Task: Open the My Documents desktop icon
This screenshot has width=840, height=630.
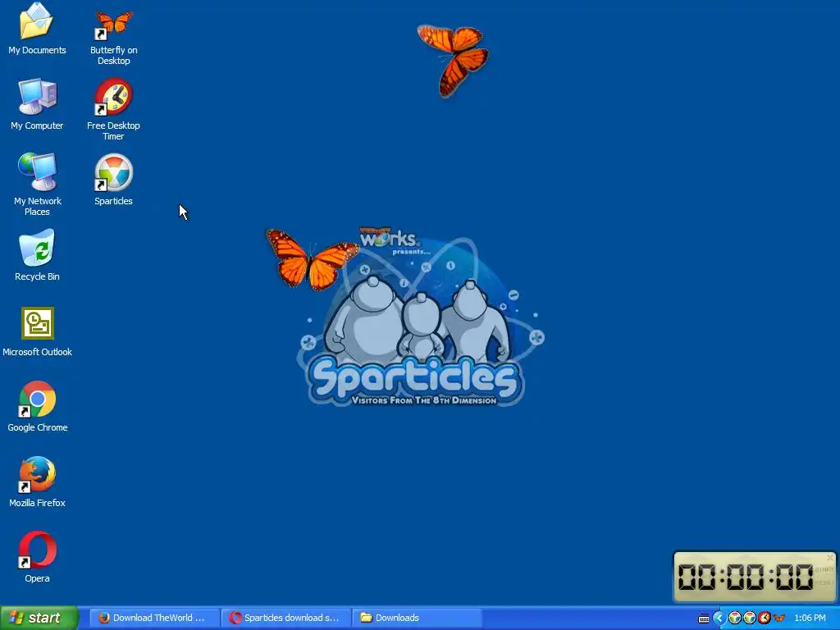Action: pyautogui.click(x=37, y=28)
